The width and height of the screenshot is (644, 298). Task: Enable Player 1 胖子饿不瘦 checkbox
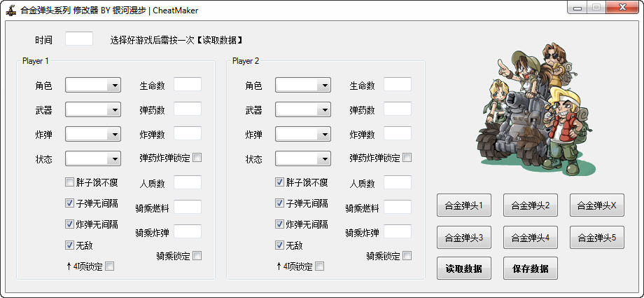(70, 182)
